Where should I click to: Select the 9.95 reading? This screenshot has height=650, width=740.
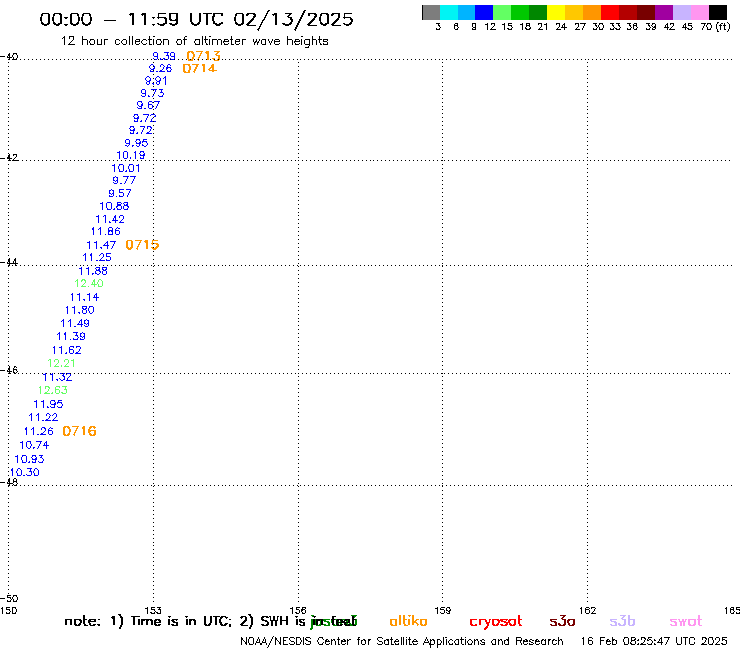(136, 143)
